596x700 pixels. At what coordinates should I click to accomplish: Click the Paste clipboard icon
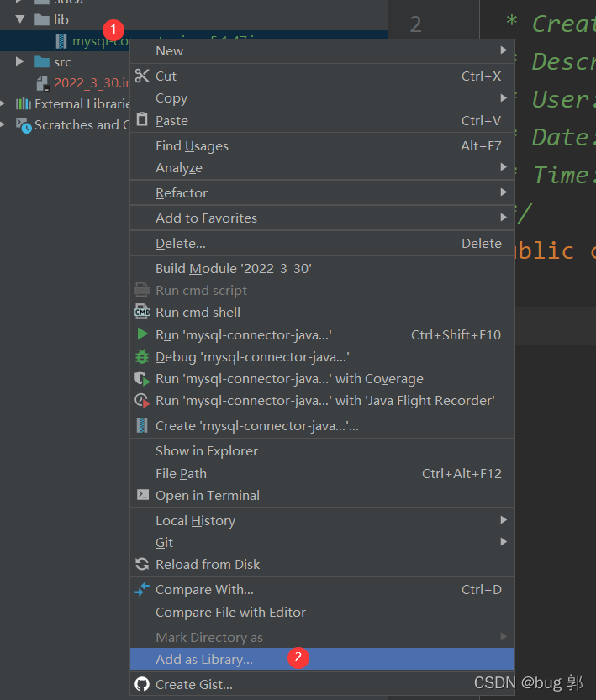(142, 120)
